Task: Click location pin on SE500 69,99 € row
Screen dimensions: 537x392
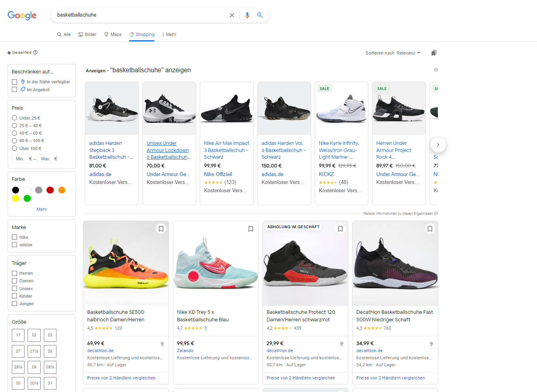Action: (162, 344)
